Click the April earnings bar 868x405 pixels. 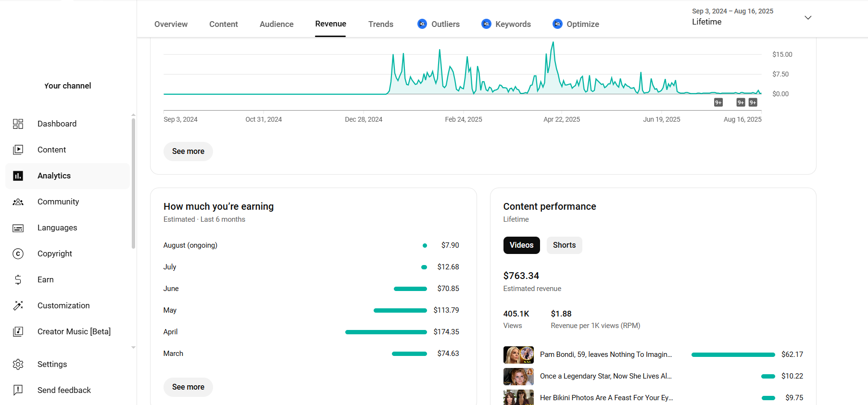coord(386,332)
